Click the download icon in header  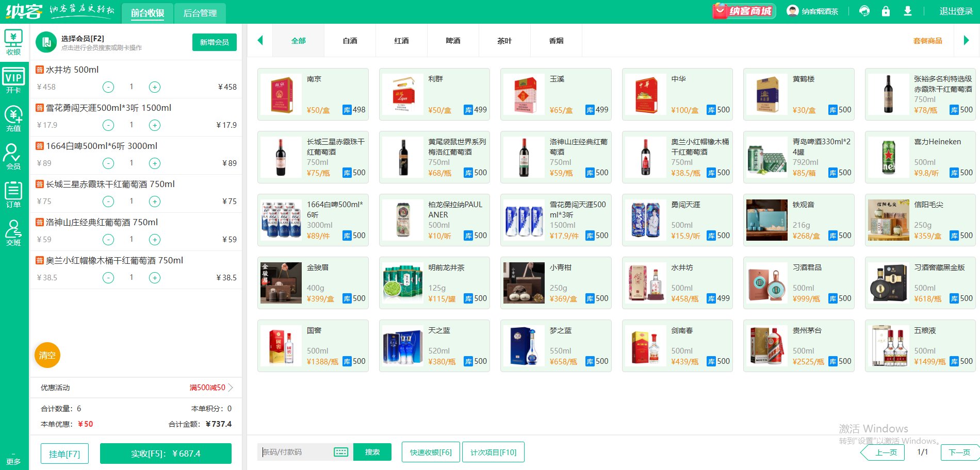tap(908, 11)
